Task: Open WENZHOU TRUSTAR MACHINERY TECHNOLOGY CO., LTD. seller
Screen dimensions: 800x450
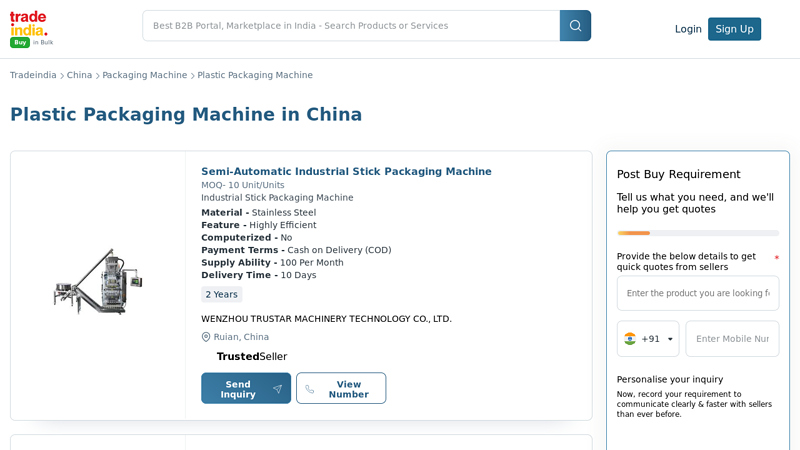Action: click(327, 319)
